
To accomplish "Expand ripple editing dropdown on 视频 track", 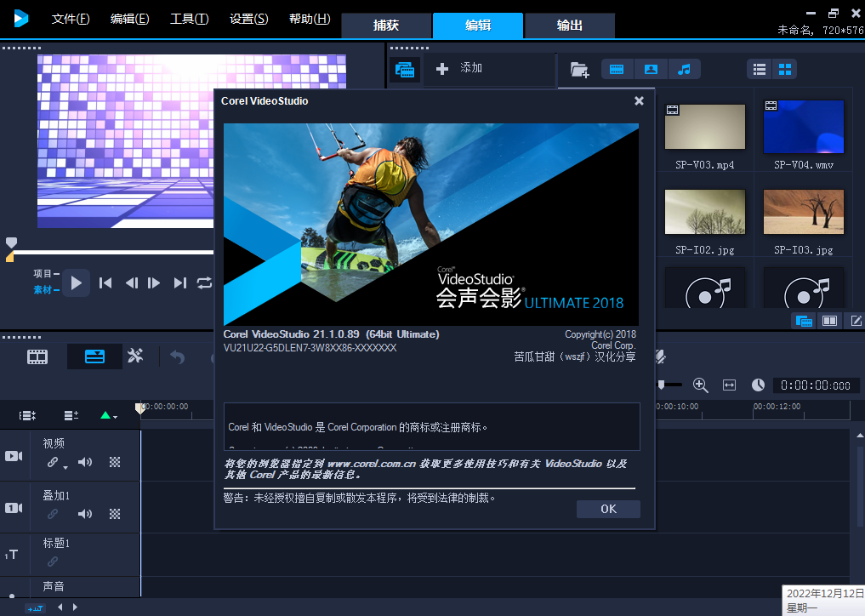I will 65,467.
